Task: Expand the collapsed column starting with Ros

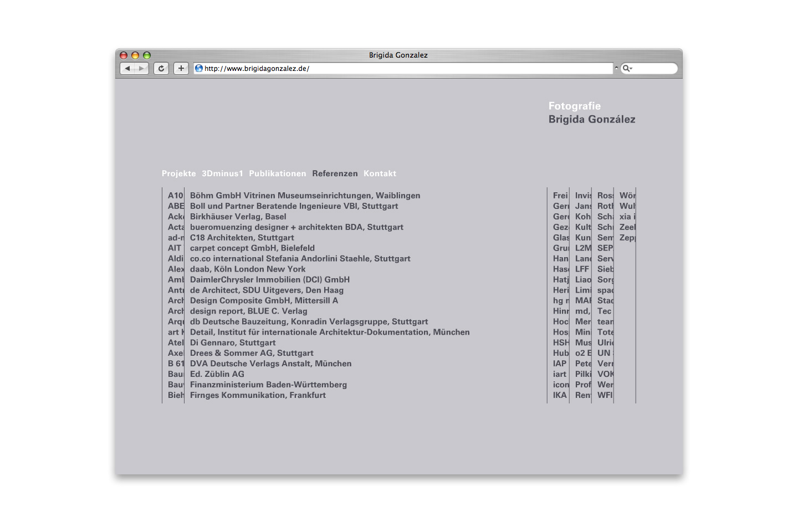Action: [603, 295]
